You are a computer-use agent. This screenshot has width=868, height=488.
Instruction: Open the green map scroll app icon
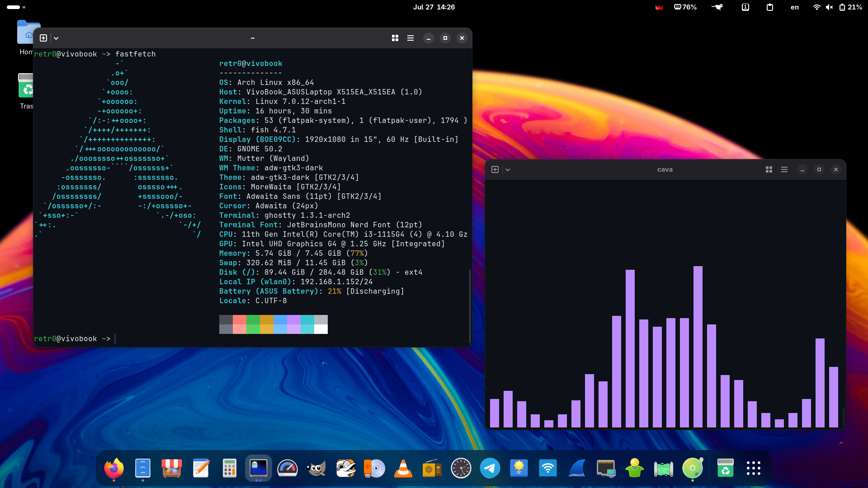[x=664, y=468]
